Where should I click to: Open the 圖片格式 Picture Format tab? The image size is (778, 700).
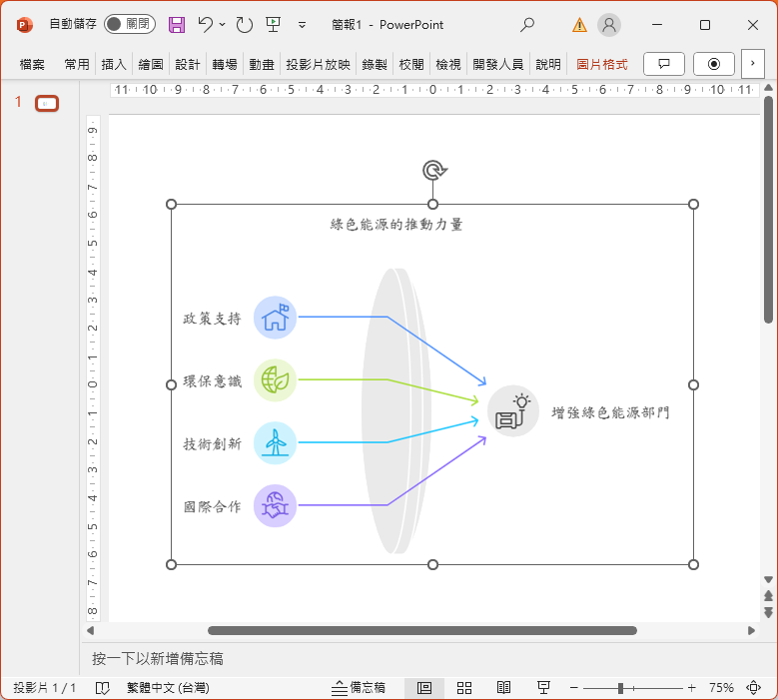pyautogui.click(x=602, y=65)
